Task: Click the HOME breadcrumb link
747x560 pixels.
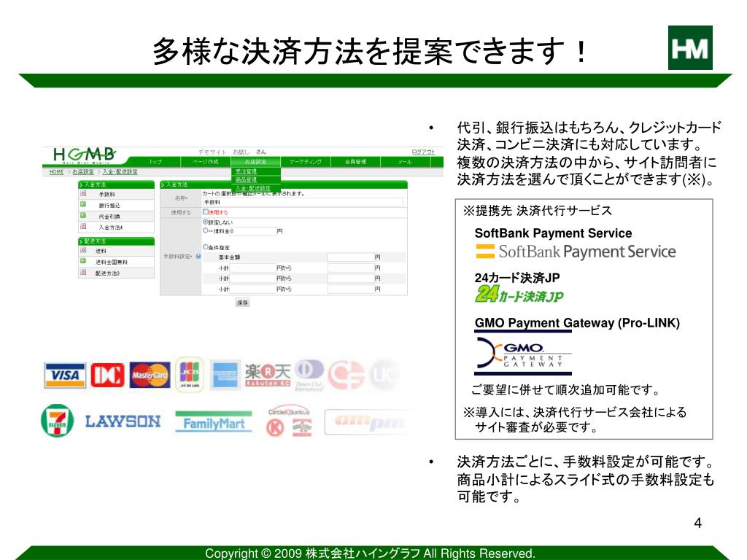Action: pyautogui.click(x=56, y=172)
